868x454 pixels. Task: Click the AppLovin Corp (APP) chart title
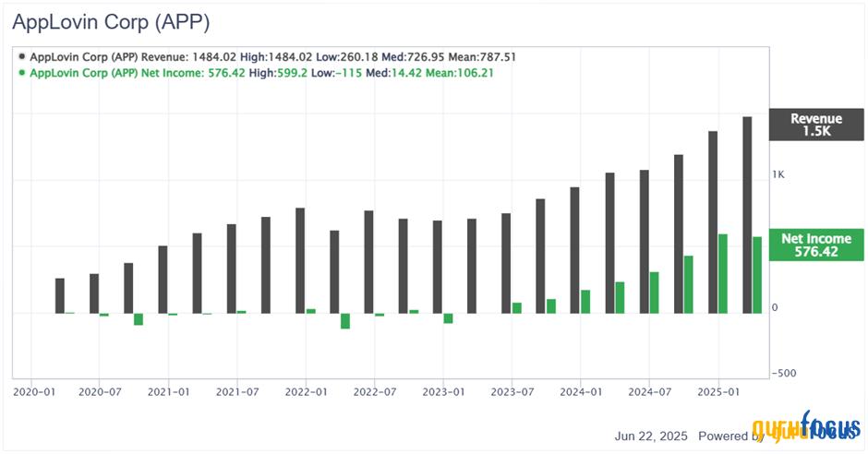[x=111, y=22]
